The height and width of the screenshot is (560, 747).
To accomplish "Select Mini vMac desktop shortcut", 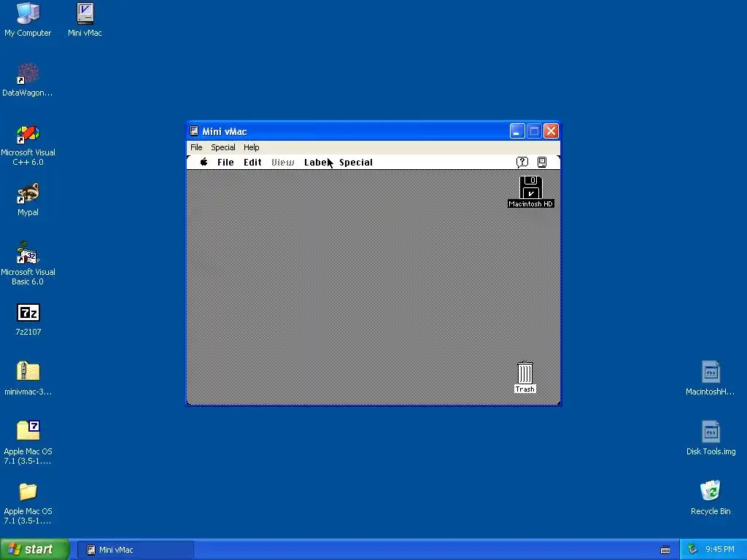I will pos(85,13).
